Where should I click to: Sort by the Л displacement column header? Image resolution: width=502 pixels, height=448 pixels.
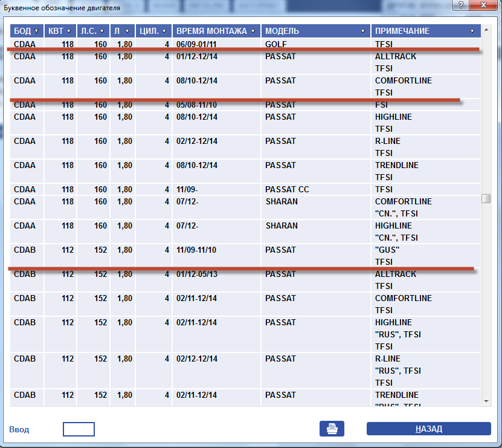[x=123, y=31]
